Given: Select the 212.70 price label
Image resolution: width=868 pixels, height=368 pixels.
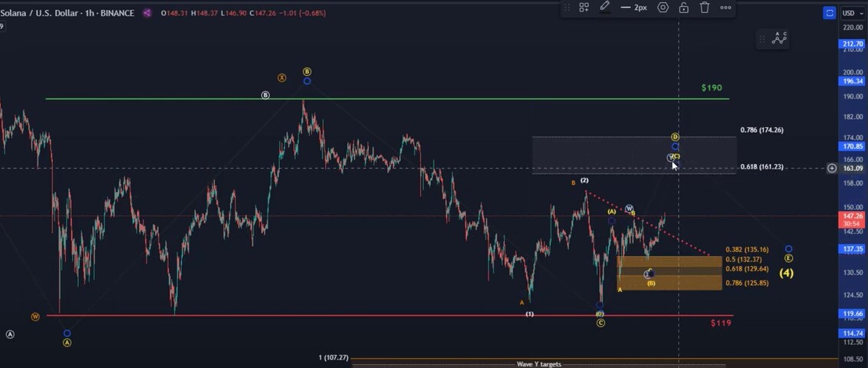Looking at the screenshot, I should point(852,43).
